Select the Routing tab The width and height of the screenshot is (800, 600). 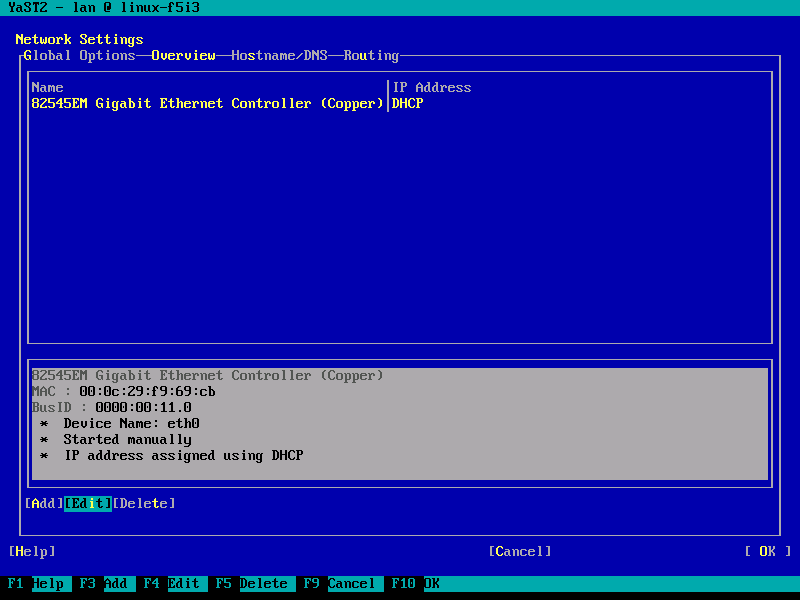[371, 56]
